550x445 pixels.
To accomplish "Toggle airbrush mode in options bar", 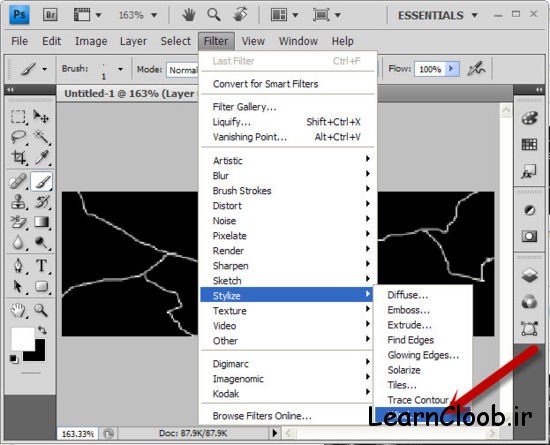I will 476,69.
